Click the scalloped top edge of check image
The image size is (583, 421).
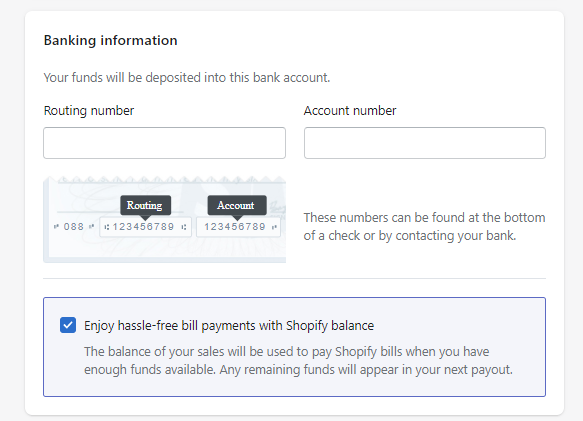[x=171, y=180]
